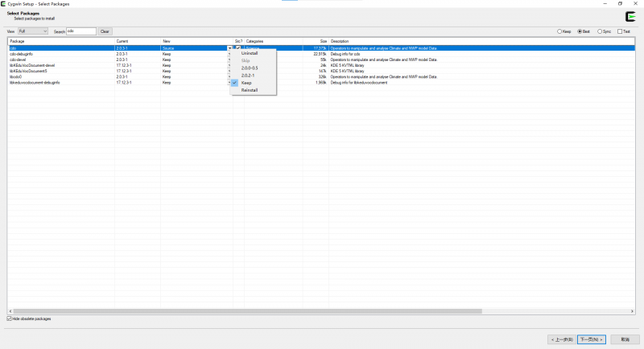The height and width of the screenshot is (349, 644).
Task: Select the Keep radio button
Action: [x=560, y=31]
